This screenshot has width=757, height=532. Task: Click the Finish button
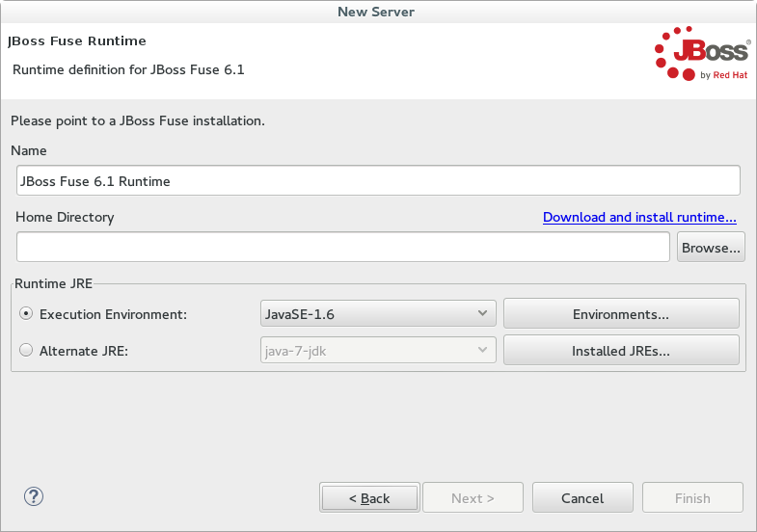(692, 498)
